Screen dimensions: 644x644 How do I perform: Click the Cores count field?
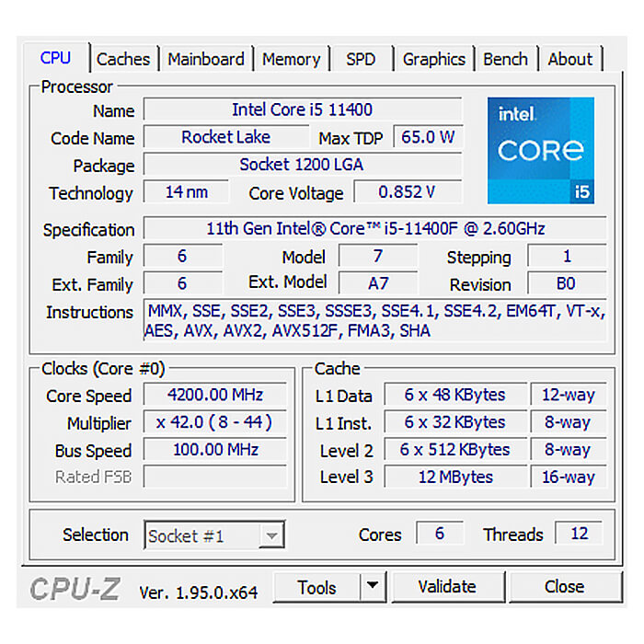[x=440, y=534]
